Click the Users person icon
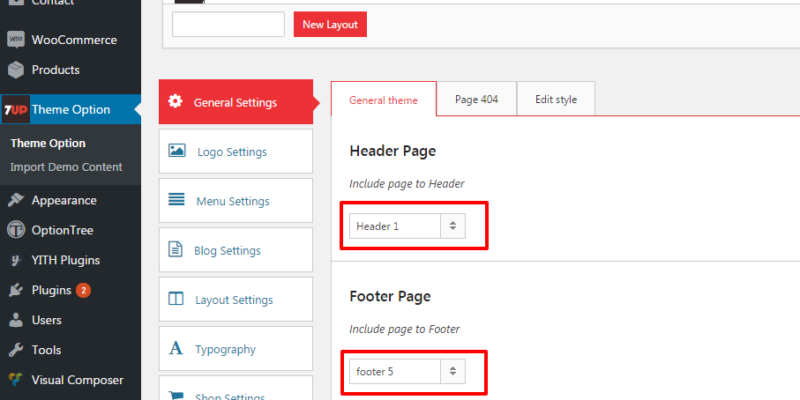The image size is (800, 400). 16,320
